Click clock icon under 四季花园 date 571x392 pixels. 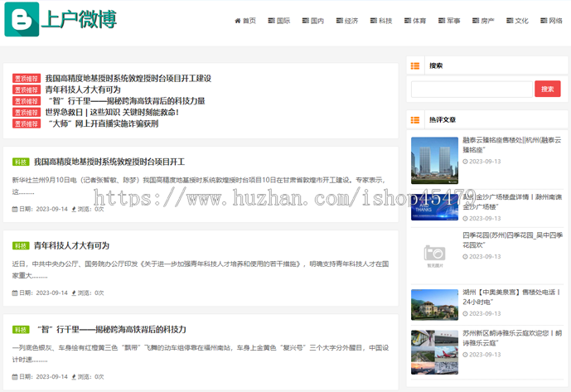coord(465,256)
